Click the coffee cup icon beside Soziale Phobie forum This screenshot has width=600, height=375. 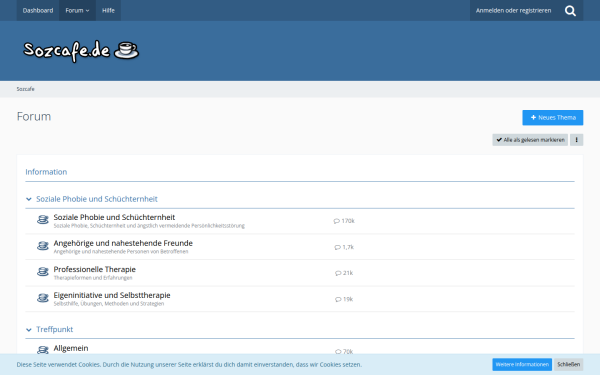[x=43, y=220]
